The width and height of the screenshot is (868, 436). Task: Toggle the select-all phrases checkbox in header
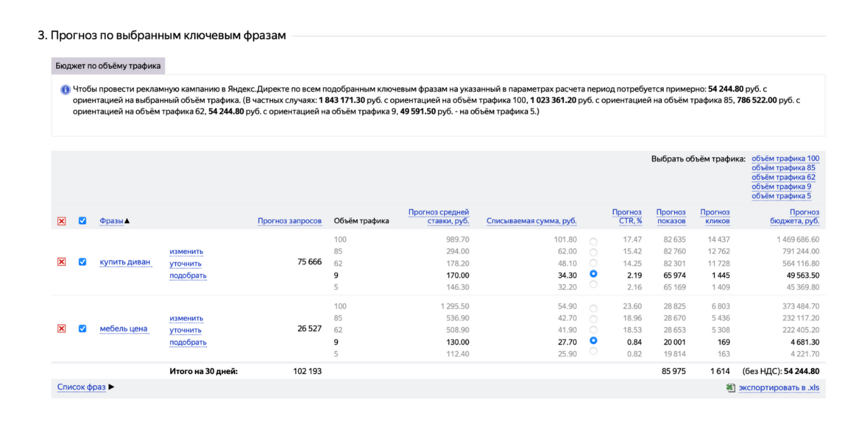82,221
